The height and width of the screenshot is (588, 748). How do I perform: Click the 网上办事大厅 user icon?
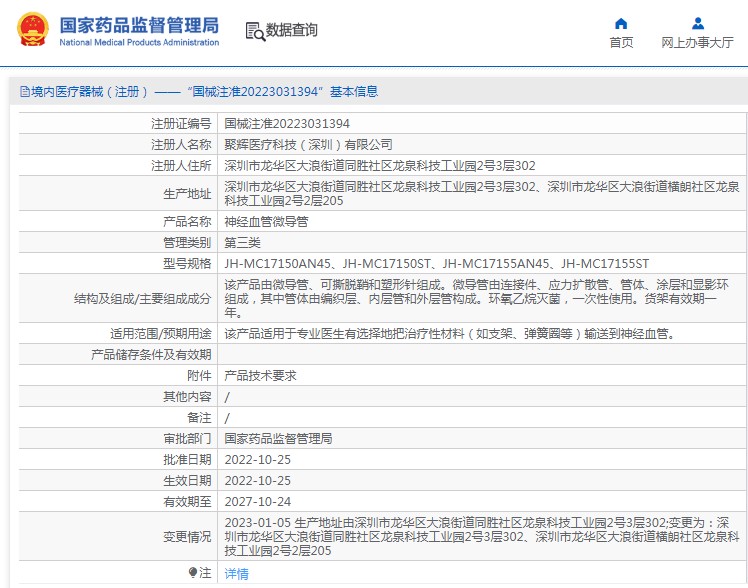point(697,23)
